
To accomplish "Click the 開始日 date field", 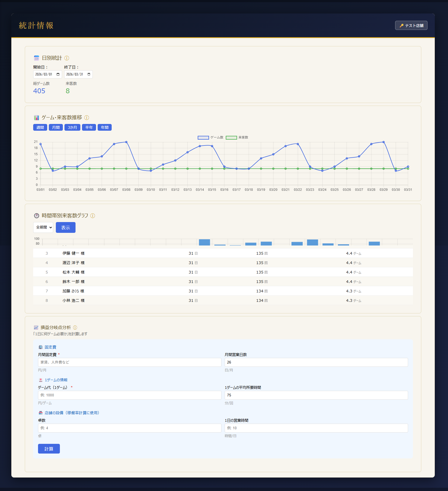I will click(47, 74).
